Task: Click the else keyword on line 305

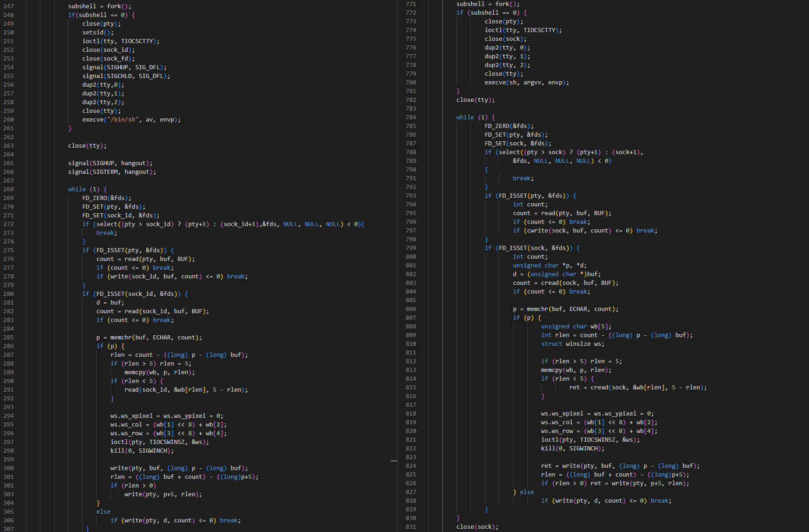Action: [x=103, y=512]
